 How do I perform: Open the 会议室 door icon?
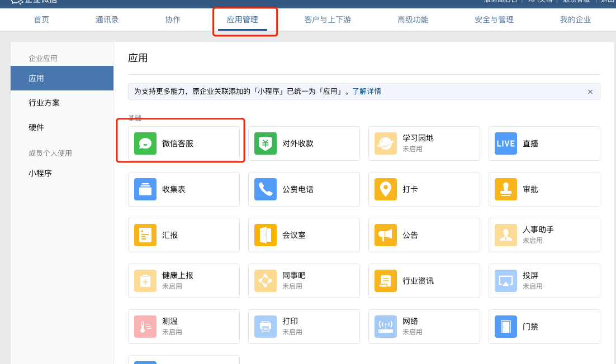click(266, 235)
